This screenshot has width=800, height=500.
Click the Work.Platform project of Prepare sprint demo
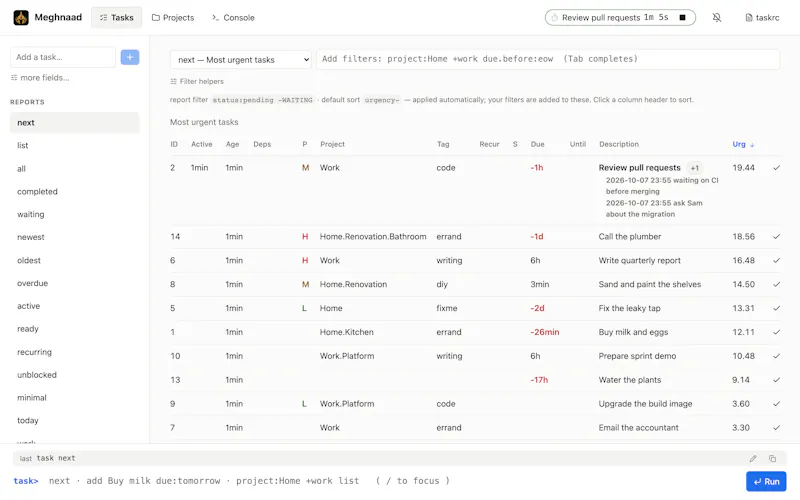[347, 356]
